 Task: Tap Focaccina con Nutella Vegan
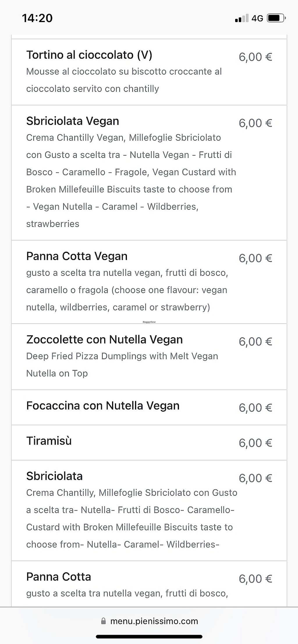pos(103,406)
